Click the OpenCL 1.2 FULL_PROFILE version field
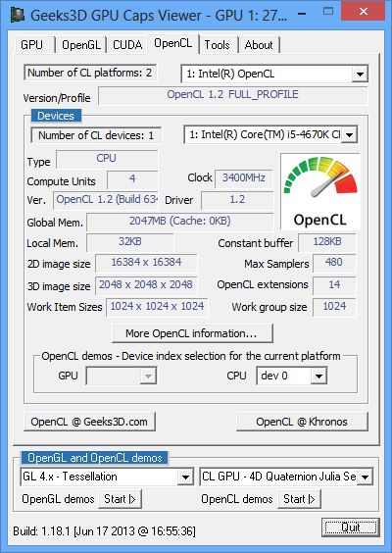 (232, 95)
